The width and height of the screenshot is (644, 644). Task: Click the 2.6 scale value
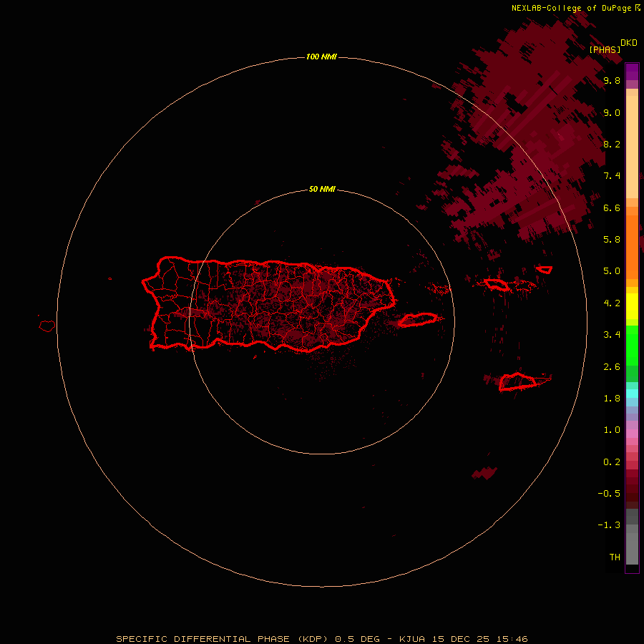612,366
